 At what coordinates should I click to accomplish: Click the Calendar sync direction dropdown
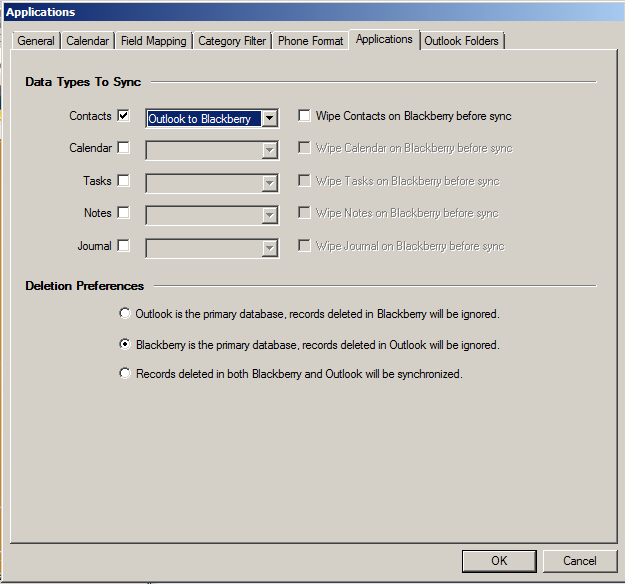pyautogui.click(x=212, y=150)
